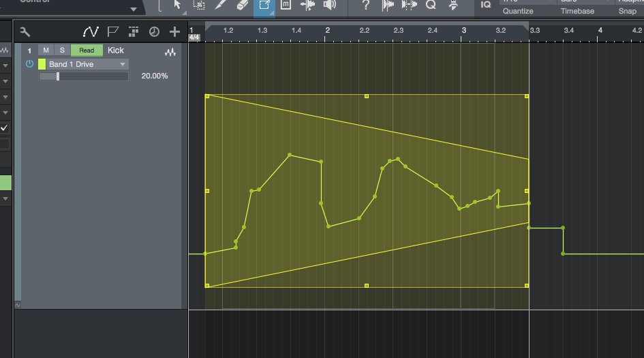The image size is (644, 358).
Task: Click the Read automation mode button
Action: click(x=87, y=50)
